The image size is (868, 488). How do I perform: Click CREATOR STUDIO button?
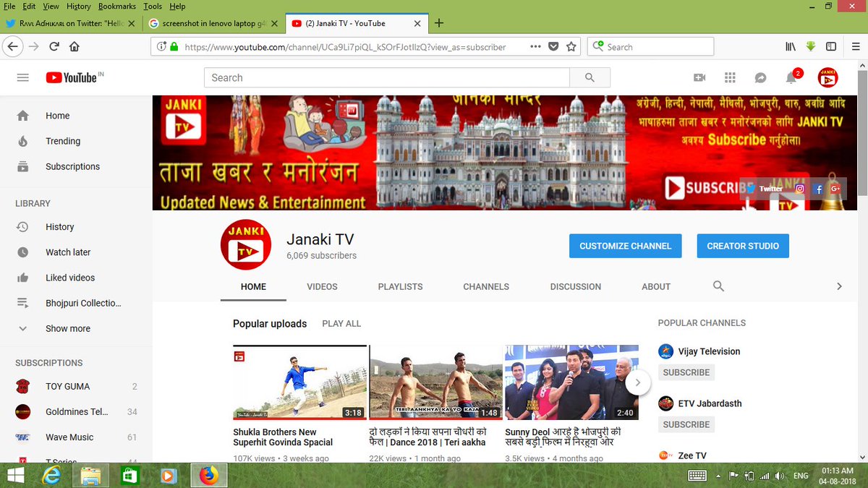743,246
